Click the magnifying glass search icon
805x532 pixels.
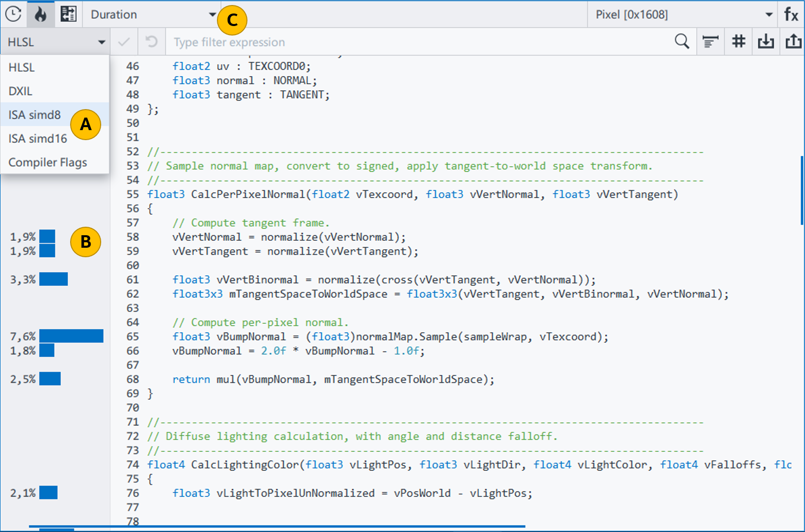[682, 42]
